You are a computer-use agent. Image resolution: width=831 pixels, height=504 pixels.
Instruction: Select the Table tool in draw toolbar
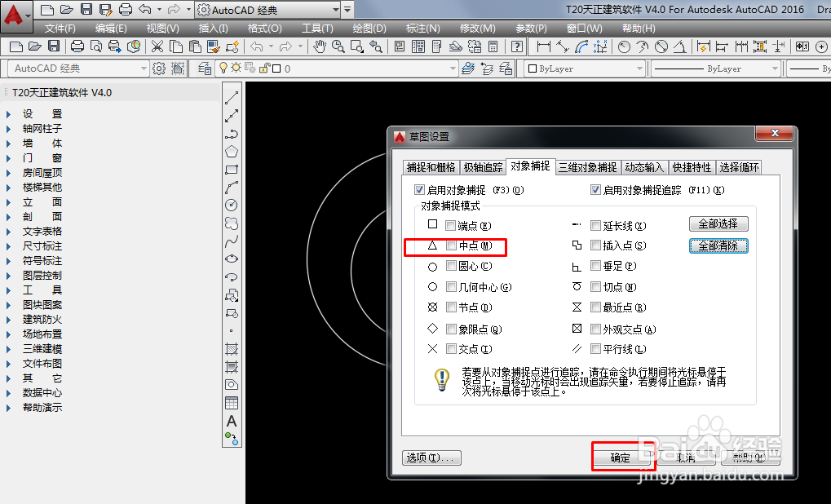(232, 403)
